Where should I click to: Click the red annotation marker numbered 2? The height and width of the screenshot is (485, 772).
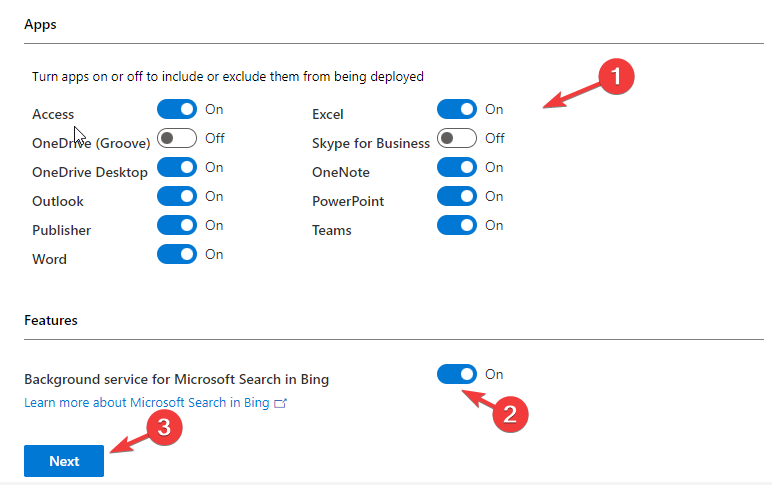(x=509, y=414)
